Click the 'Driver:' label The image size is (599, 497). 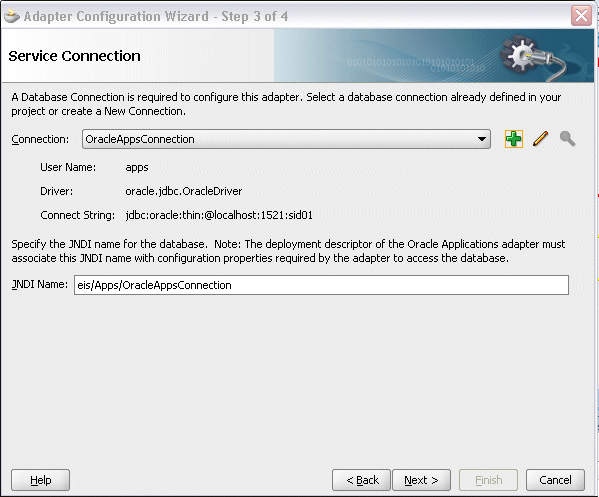pos(57,191)
